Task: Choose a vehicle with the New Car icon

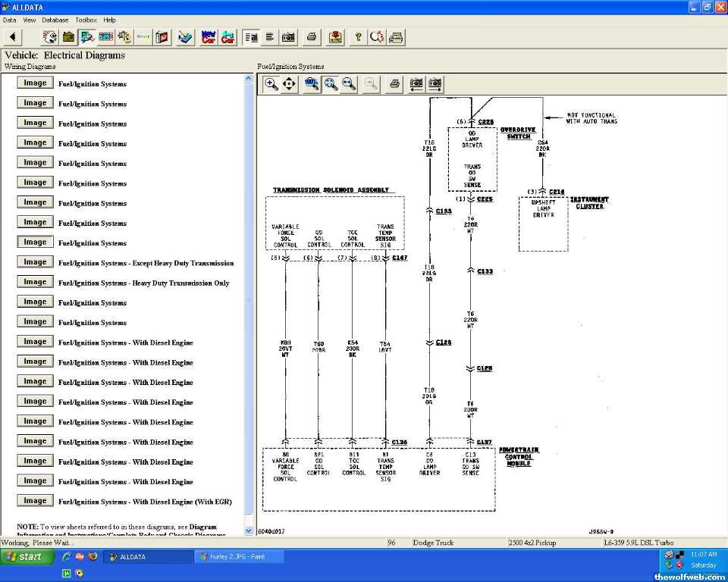Action: pos(209,36)
